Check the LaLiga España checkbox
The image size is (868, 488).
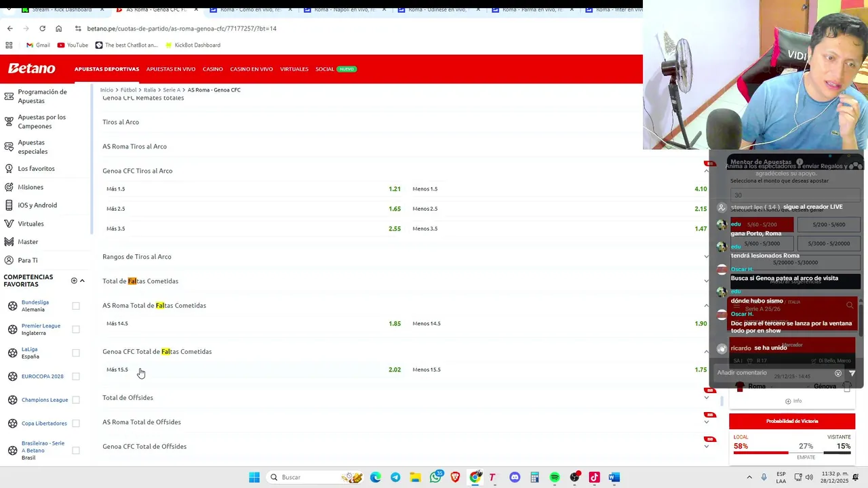pos(76,352)
